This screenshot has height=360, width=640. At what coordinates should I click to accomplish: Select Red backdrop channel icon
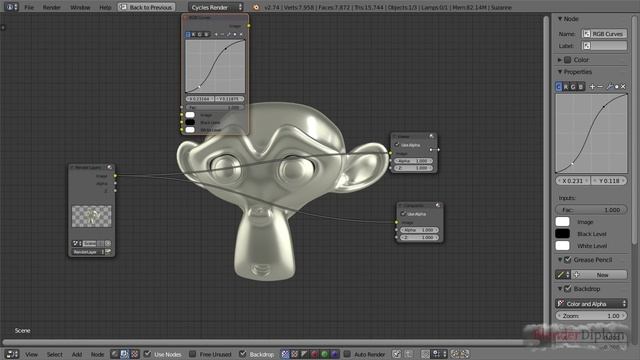tap(314, 354)
